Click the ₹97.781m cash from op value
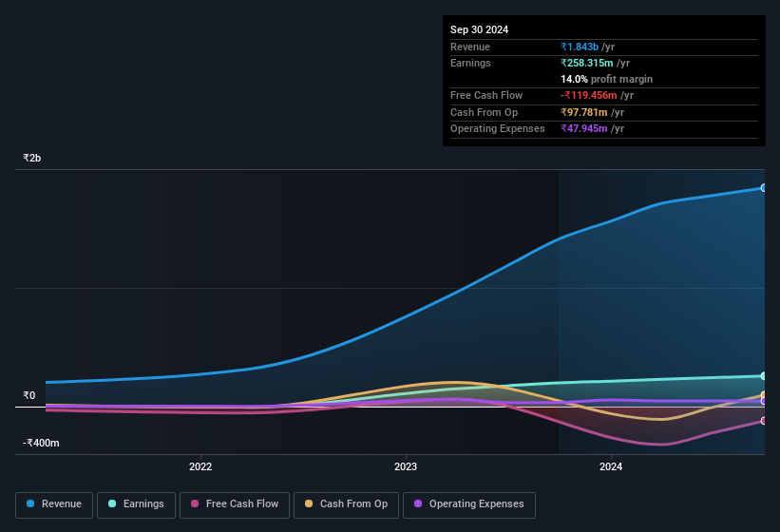 coord(584,112)
